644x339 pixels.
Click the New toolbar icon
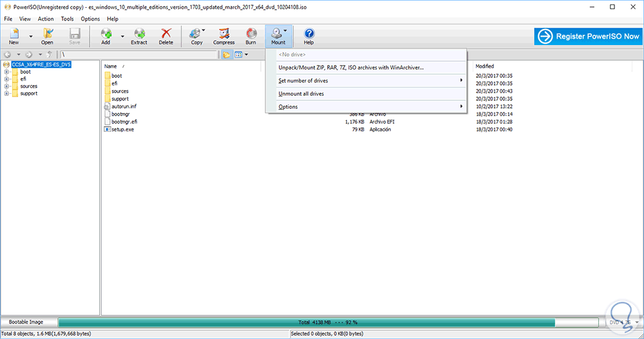tap(14, 36)
